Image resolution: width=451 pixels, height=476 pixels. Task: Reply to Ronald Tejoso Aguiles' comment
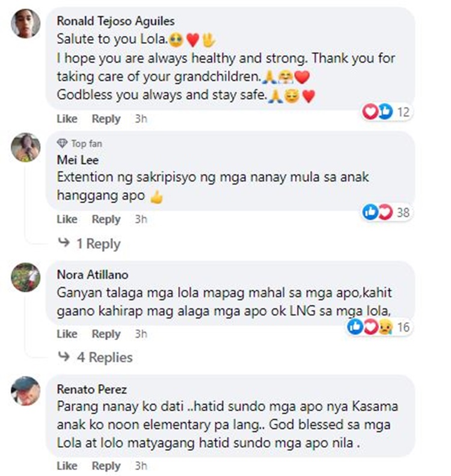pos(106,118)
